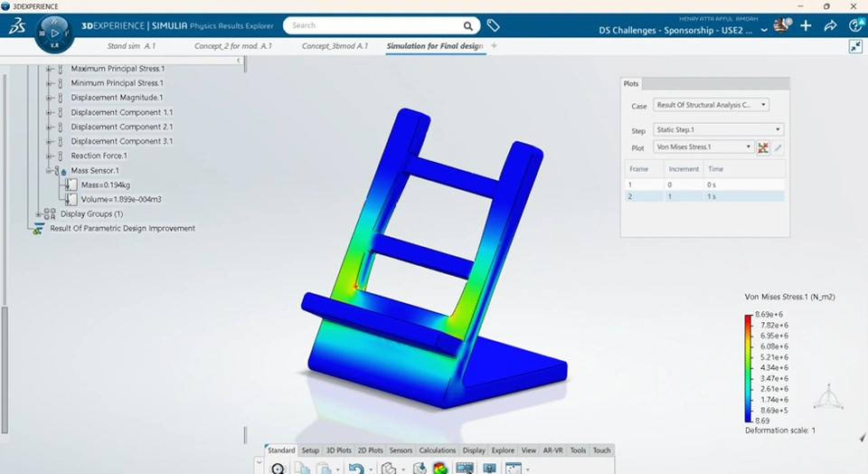Open the Plot dropdown showing Von Mises Stress.1
This screenshot has width=868, height=474.
click(703, 147)
